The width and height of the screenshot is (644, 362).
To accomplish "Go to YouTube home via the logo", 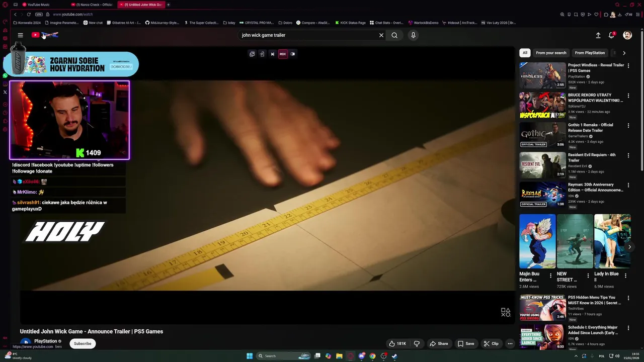I will (45, 35).
